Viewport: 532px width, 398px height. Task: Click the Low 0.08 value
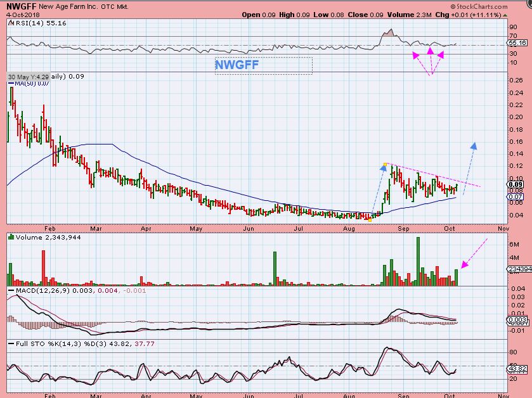click(x=328, y=15)
